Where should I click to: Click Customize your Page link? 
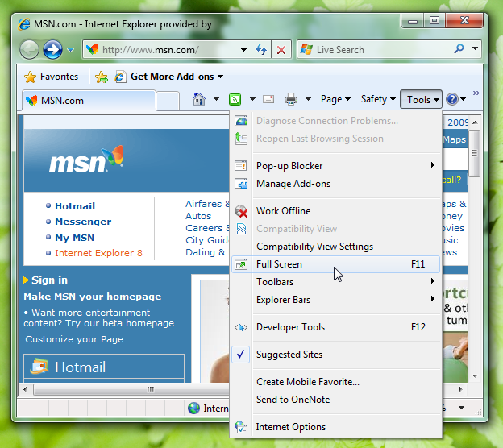74,339
